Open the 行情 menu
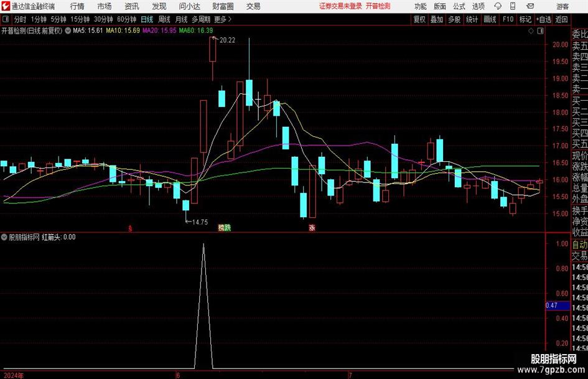The height and width of the screenshot is (379, 588). [x=77, y=6]
